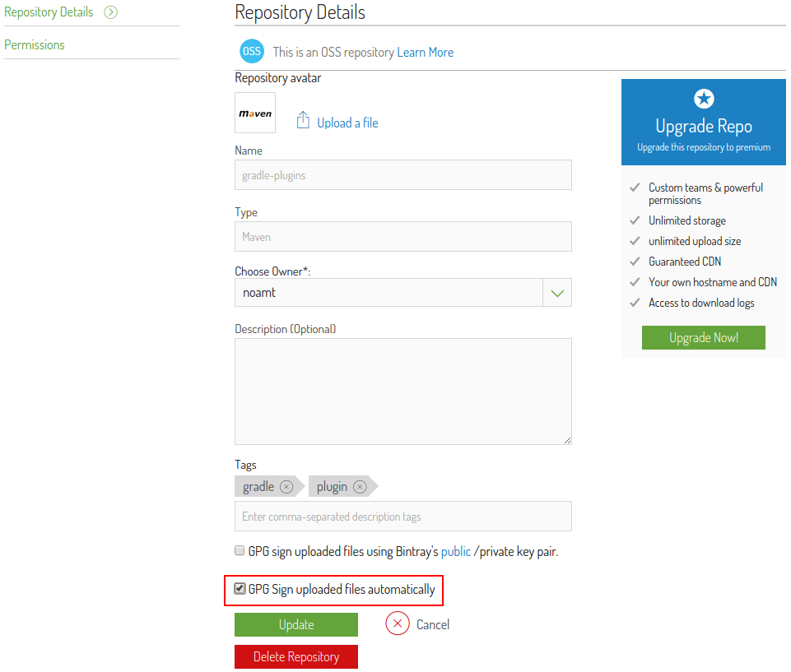791x672 pixels.
Task: Click the Maven repository avatar image
Action: pos(255,114)
